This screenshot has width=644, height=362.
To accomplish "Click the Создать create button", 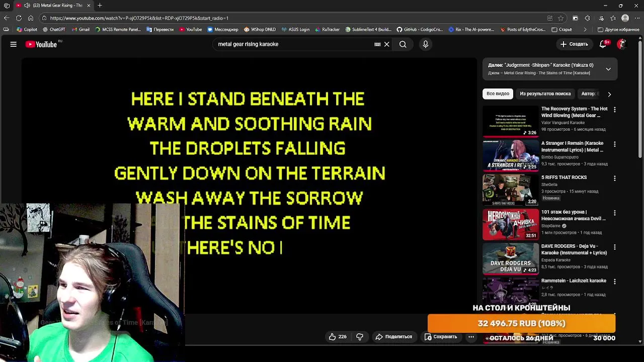I will pyautogui.click(x=574, y=44).
